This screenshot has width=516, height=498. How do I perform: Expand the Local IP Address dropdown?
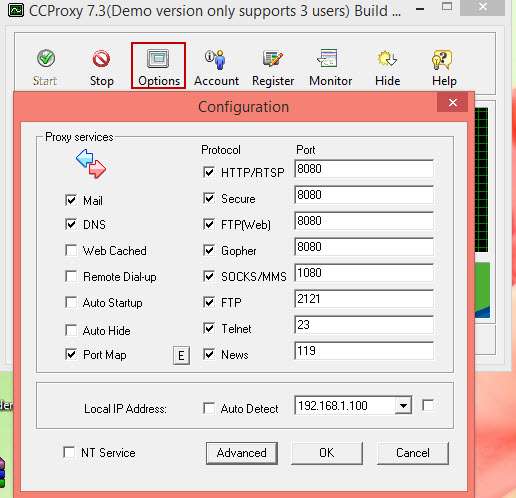[403, 405]
